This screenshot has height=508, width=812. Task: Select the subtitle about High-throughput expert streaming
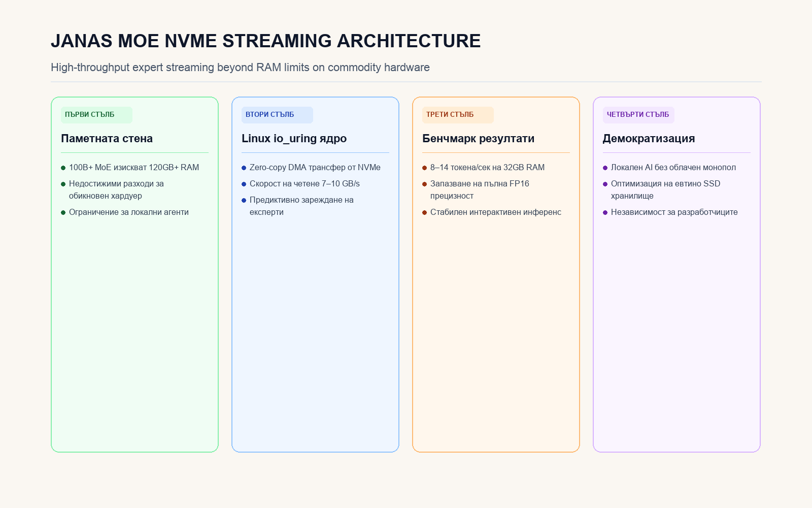point(240,68)
